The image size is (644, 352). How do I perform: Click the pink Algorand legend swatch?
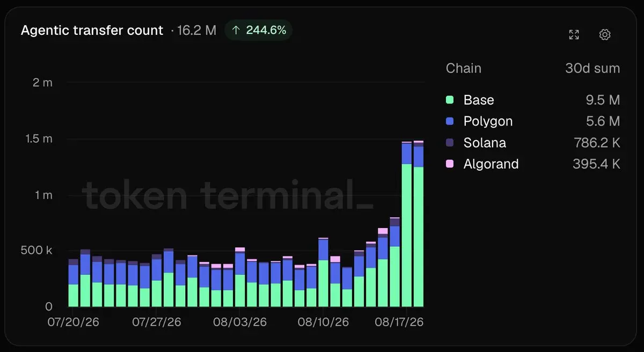click(450, 164)
